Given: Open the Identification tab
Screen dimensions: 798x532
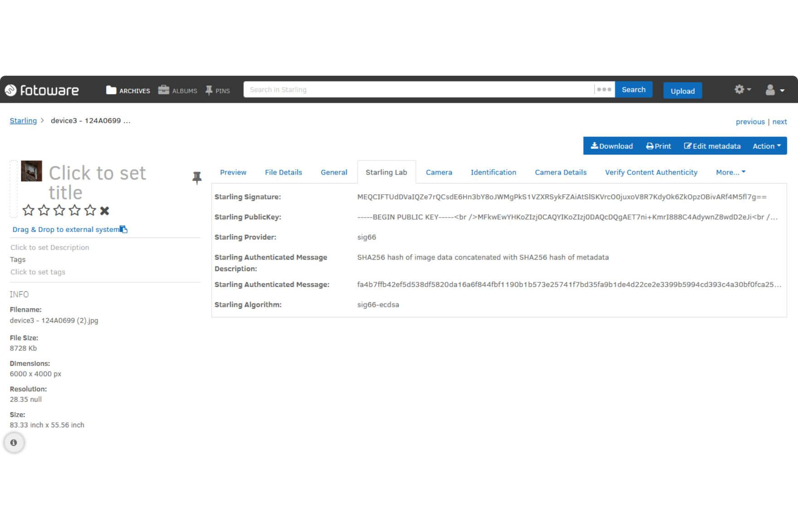Looking at the screenshot, I should point(493,172).
